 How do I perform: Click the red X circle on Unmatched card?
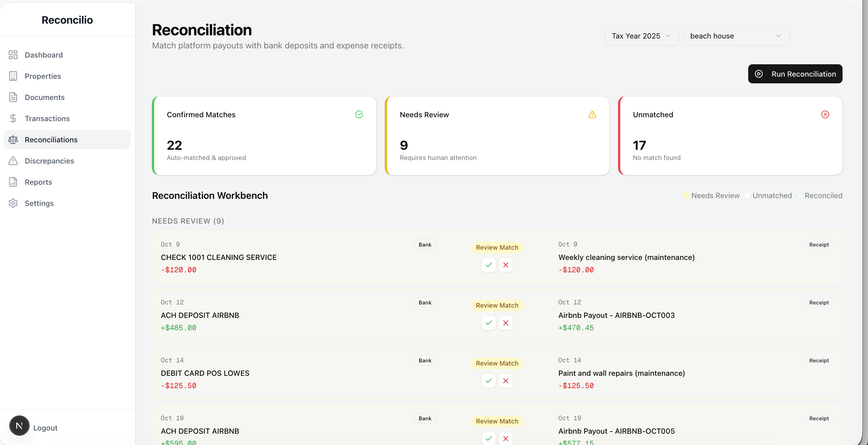pos(825,114)
